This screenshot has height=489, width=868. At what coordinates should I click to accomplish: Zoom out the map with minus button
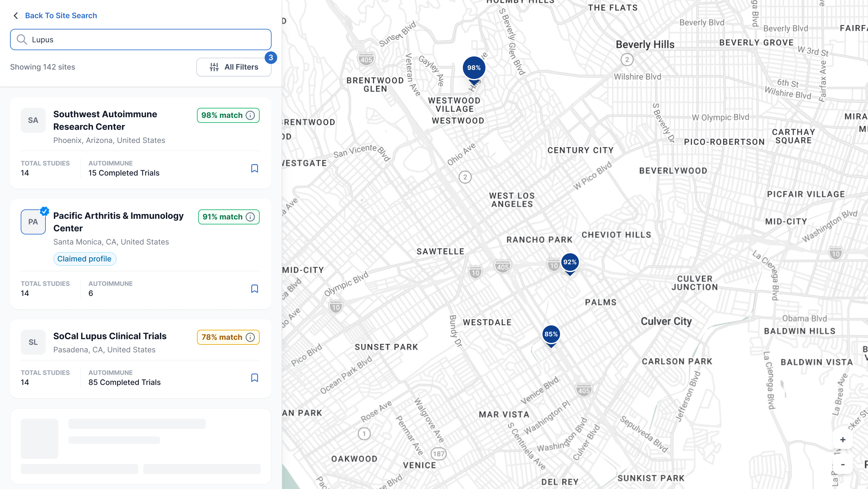coord(842,465)
